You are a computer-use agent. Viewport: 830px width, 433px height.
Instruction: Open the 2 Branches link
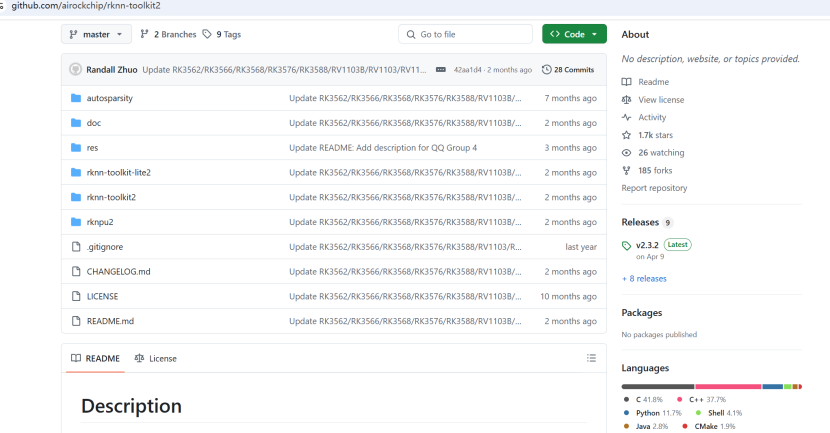click(x=168, y=34)
